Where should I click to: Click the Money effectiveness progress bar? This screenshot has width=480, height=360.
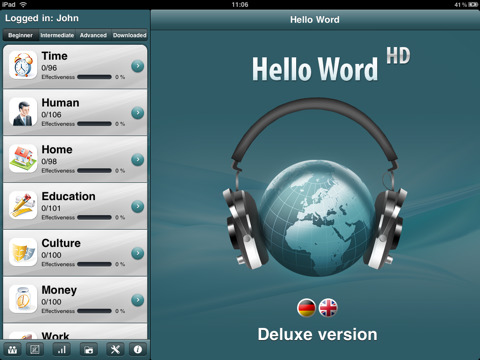click(x=94, y=311)
